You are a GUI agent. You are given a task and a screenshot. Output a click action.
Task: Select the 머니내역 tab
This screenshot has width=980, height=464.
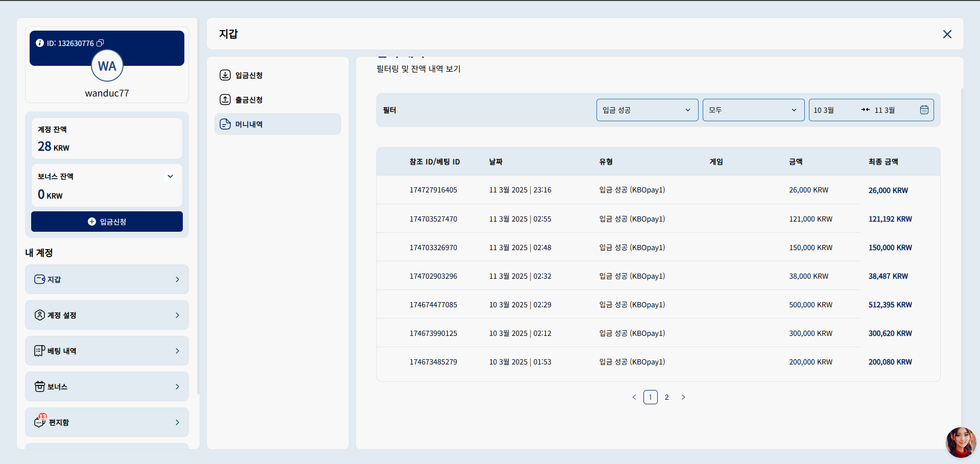coord(278,124)
